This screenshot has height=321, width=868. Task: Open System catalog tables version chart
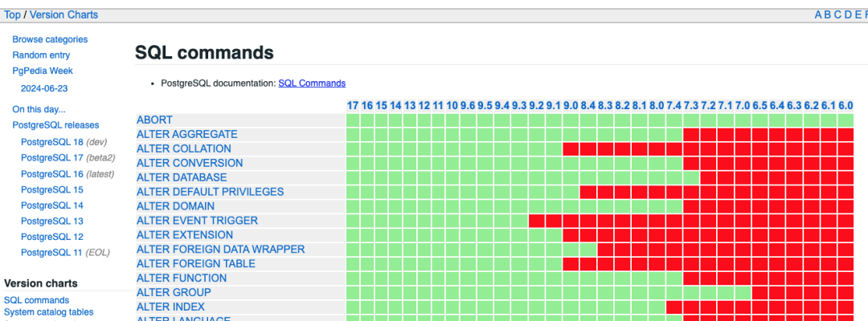(x=49, y=312)
